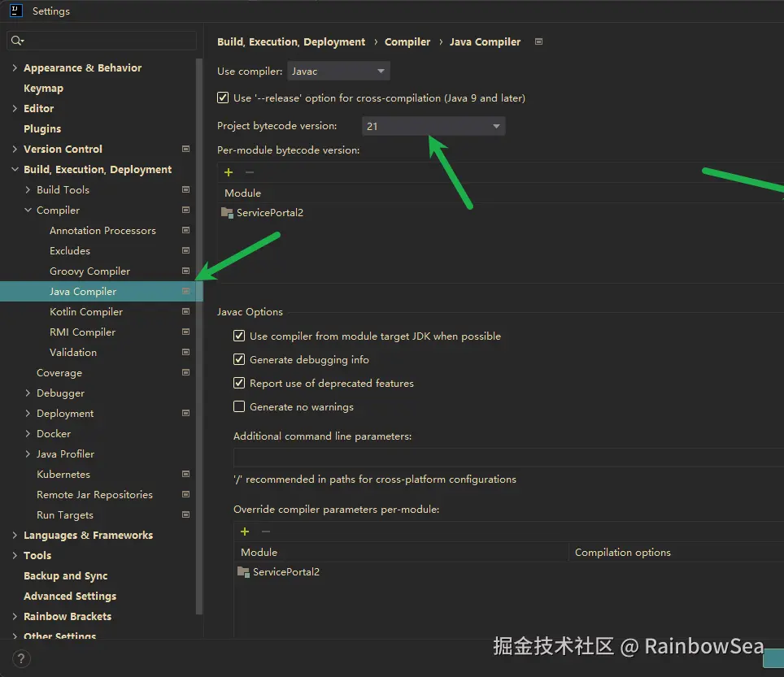The image size is (784, 677).
Task: Click ServicePortal2 module folder icon in bytecode table
Action: [227, 213]
